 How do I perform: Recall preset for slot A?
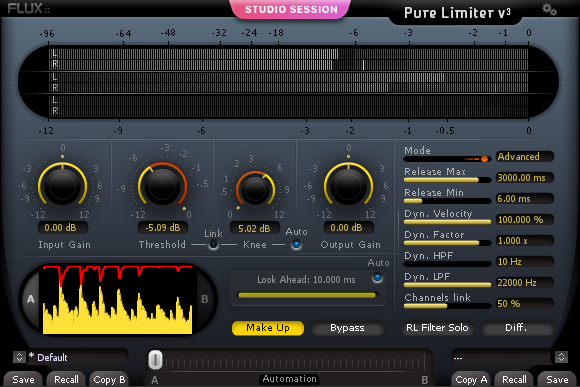tap(66, 380)
